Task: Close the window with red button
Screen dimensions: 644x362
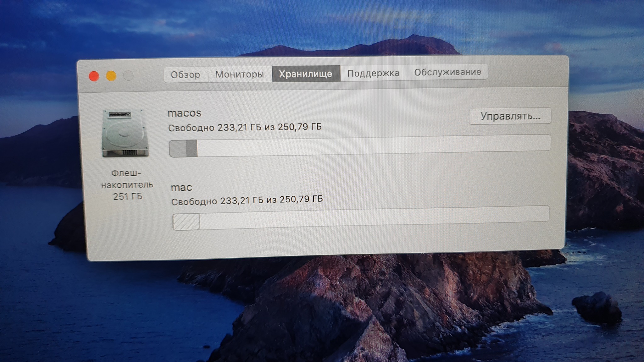Action: coord(94,76)
